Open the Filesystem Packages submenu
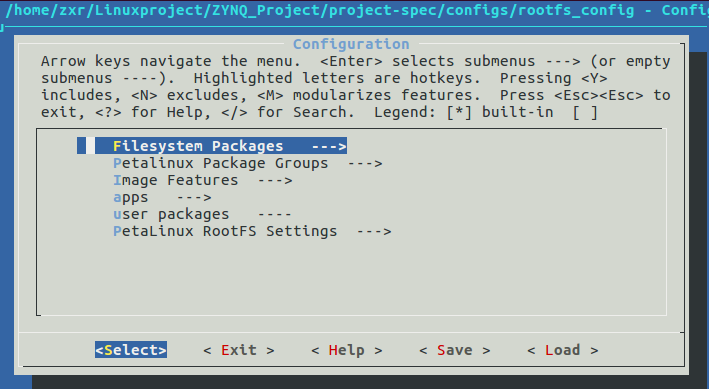The width and height of the screenshot is (709, 389). pos(212,146)
